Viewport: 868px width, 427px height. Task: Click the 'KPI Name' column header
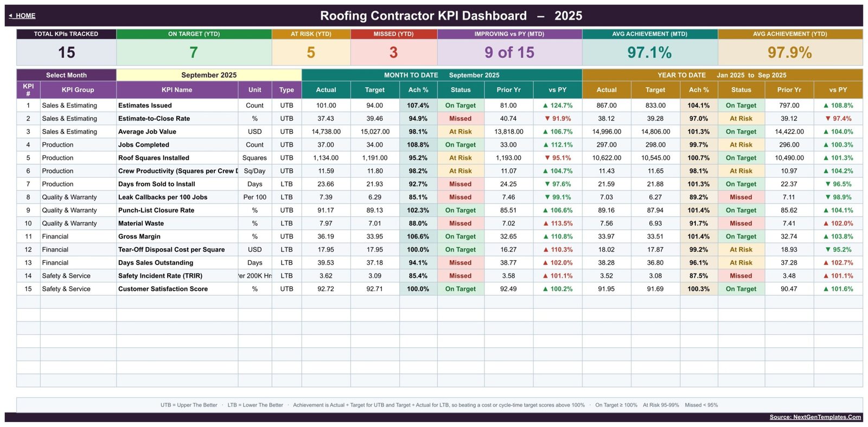click(x=177, y=90)
